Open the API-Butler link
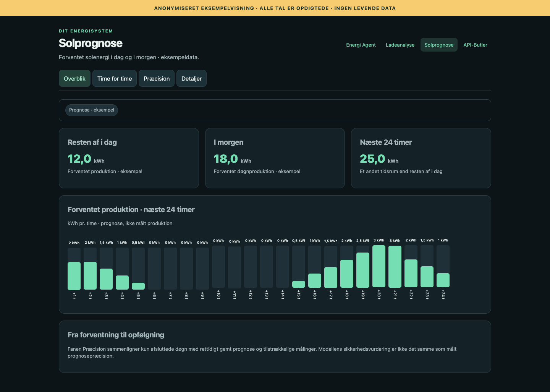Screen dimensions: 550x392 pos(475,45)
